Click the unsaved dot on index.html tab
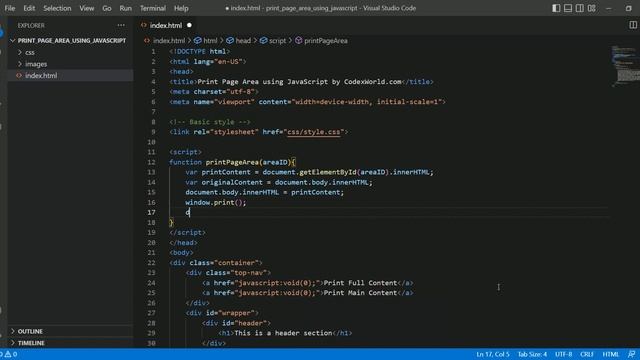The height and width of the screenshot is (360, 640). click(x=189, y=25)
